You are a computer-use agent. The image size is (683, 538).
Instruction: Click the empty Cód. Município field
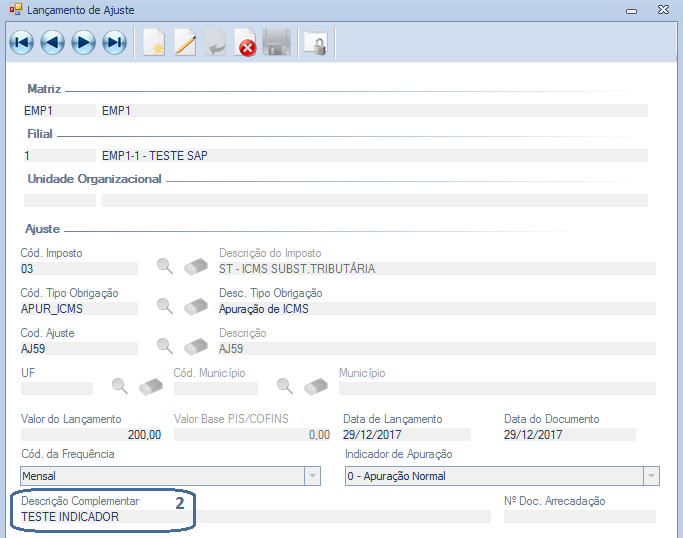point(216,389)
